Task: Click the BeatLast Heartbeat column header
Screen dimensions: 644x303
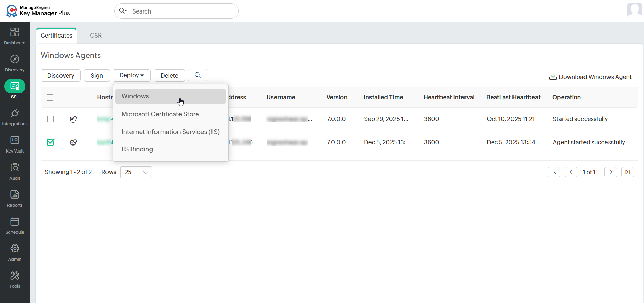Action: [514, 97]
